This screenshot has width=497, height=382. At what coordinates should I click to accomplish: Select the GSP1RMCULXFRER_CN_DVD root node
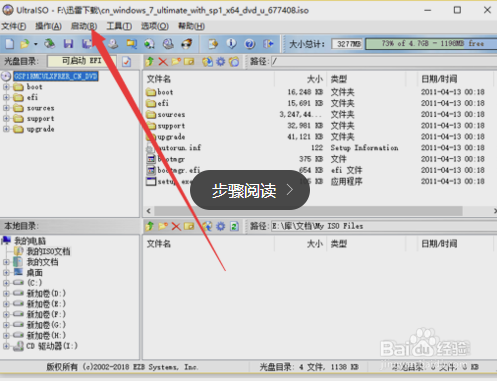56,76
